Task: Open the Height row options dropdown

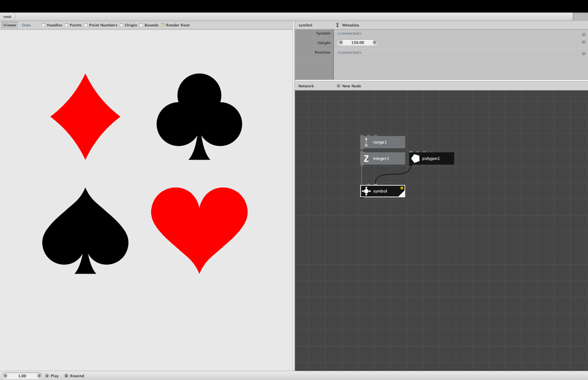Action: [x=583, y=42]
